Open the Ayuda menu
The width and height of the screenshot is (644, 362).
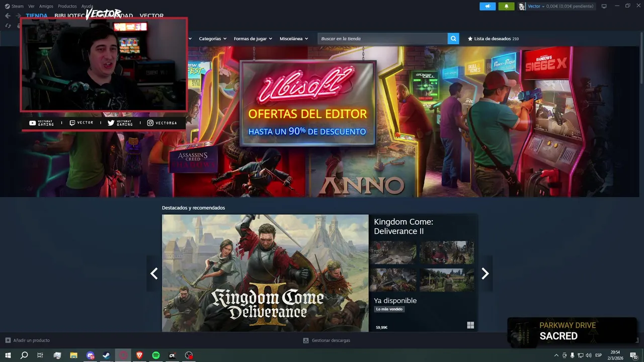click(88, 6)
